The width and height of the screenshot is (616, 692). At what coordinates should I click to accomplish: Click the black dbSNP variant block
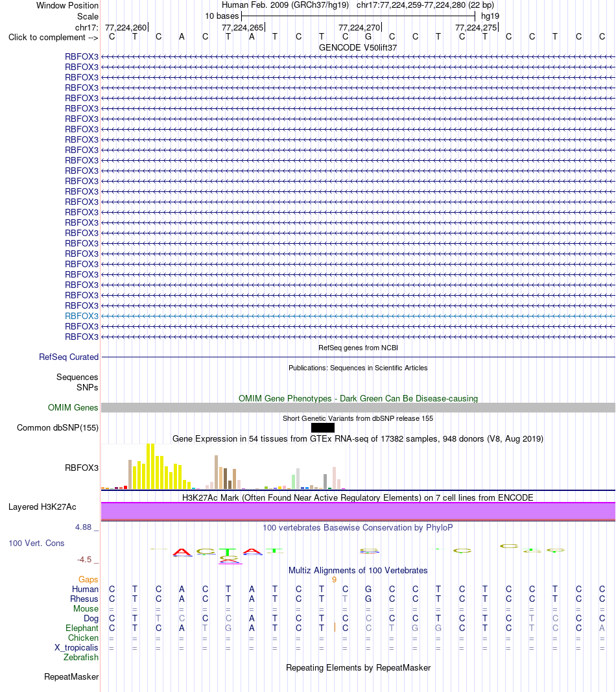pos(322,427)
